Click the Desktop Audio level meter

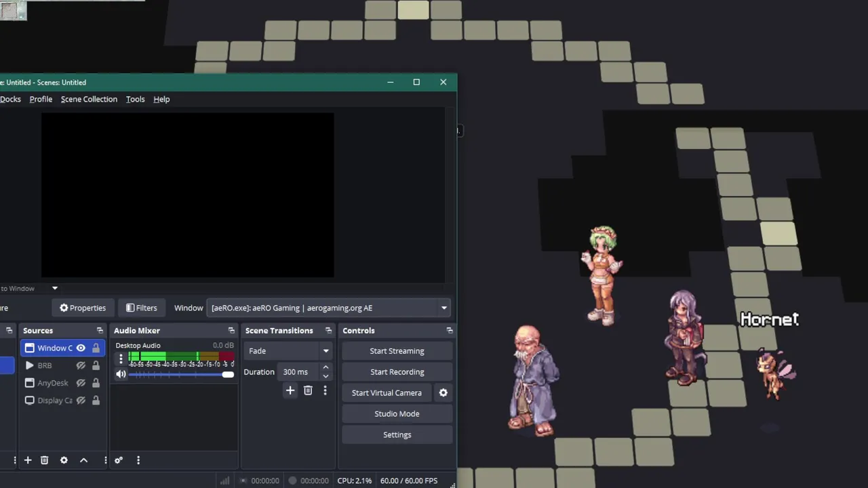click(181, 357)
